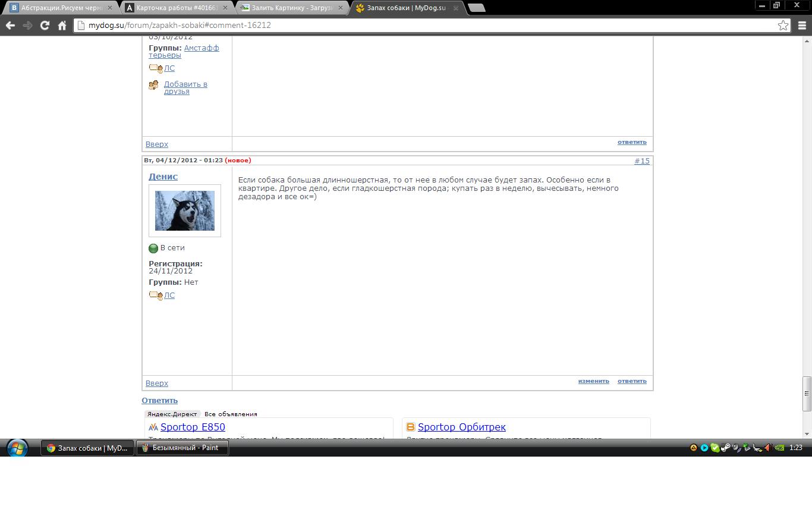Open Skype from the system tray
Viewport: 812px width, 522px height.
tap(715, 448)
